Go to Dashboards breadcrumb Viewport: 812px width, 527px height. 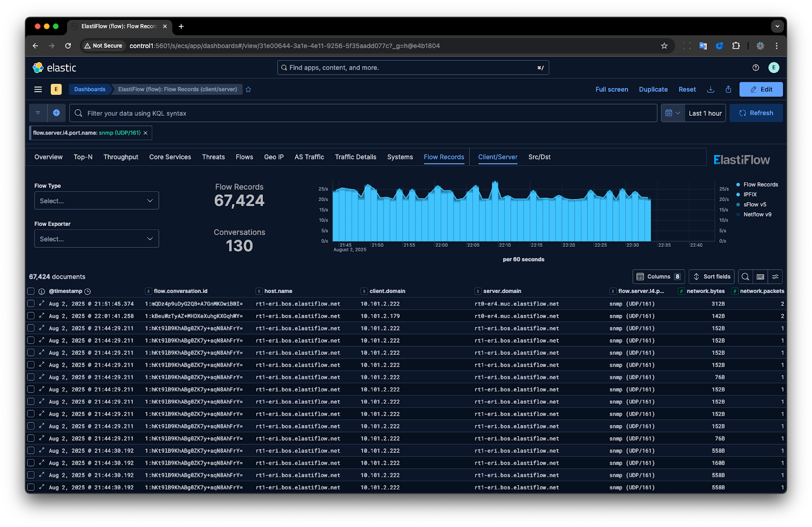89,89
